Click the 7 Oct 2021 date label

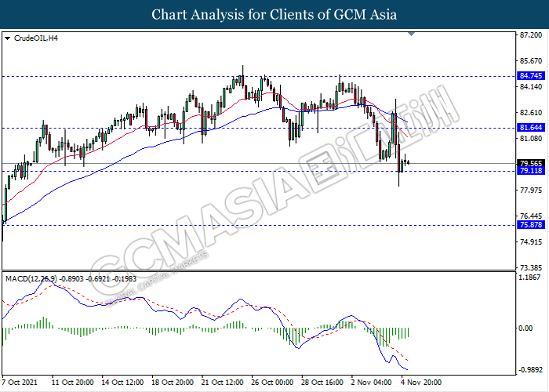20,383
